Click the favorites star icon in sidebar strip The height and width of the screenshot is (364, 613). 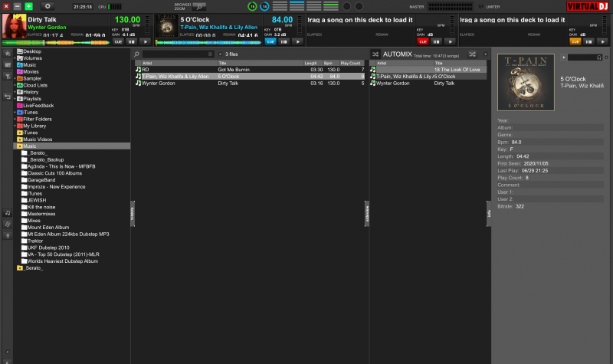pyautogui.click(x=8, y=53)
